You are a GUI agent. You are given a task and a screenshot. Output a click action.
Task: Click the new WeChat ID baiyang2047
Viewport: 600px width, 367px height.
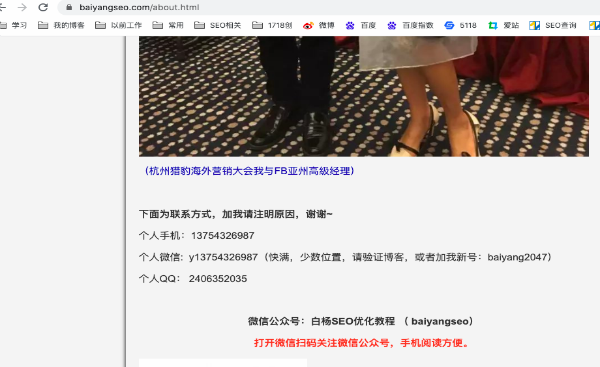click(516, 257)
